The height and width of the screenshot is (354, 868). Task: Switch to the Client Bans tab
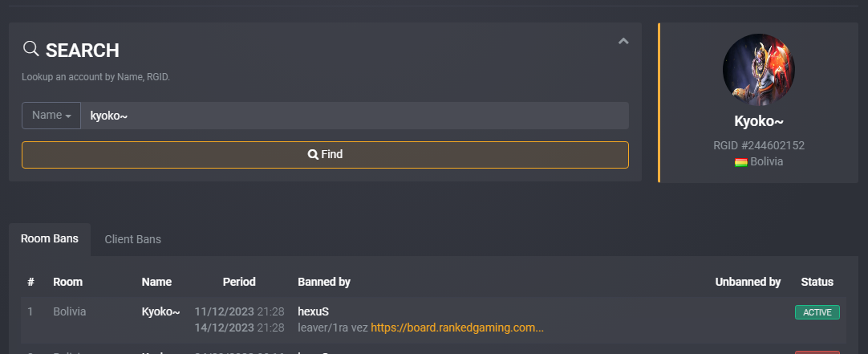(133, 239)
